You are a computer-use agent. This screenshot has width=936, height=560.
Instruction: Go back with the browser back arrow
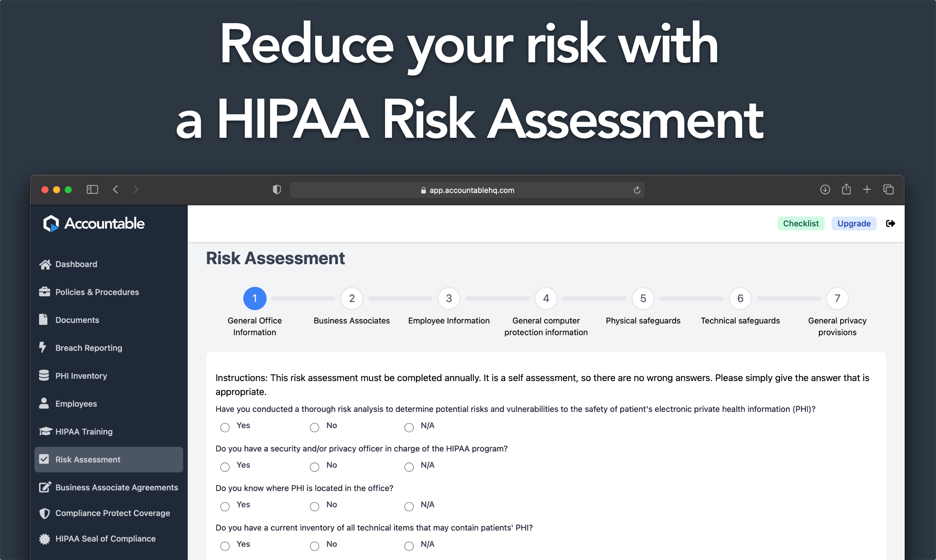coord(115,189)
